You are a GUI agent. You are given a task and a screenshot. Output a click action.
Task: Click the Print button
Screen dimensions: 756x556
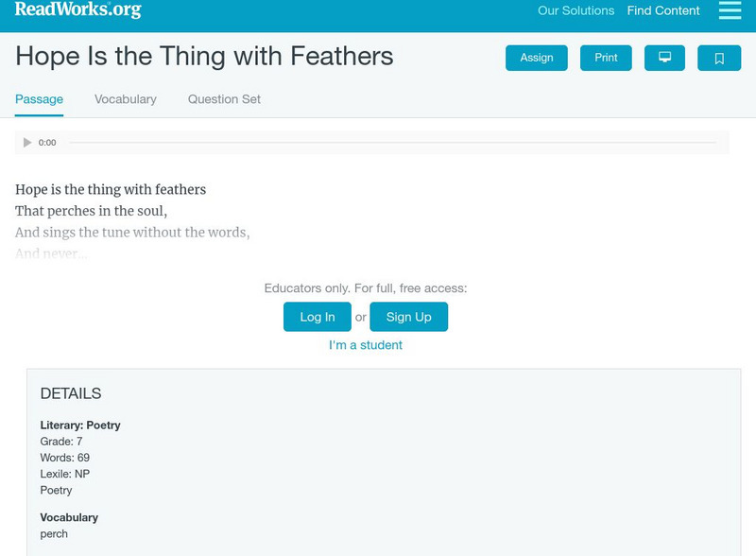click(x=606, y=58)
